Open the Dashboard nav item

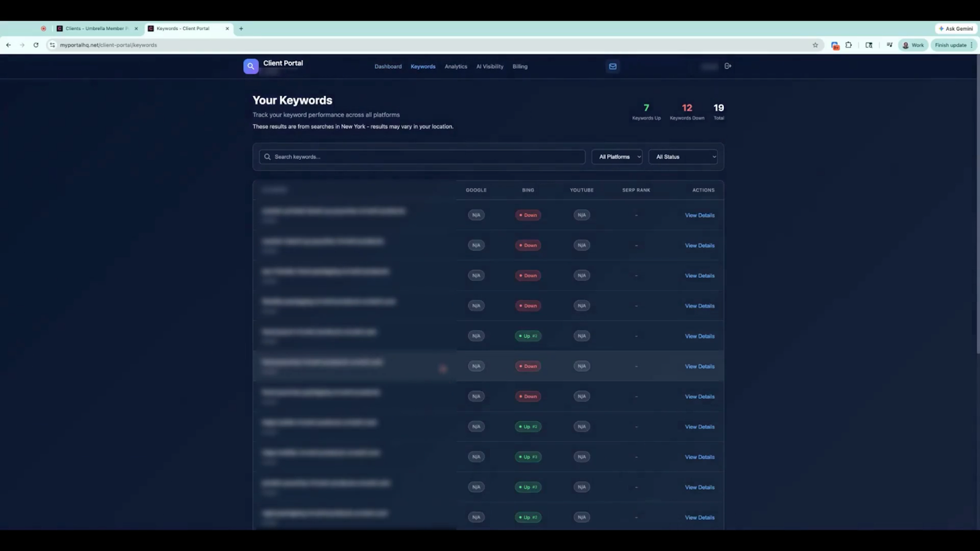point(388,67)
